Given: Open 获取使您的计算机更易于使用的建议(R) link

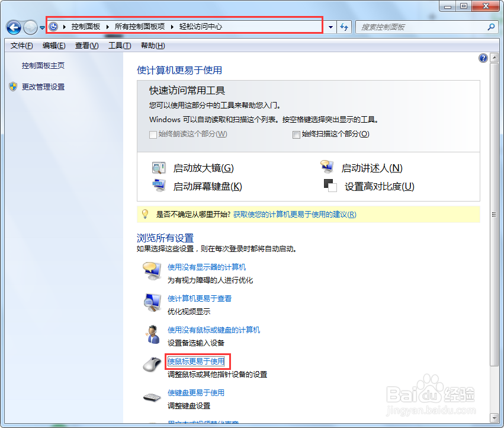Looking at the screenshot, I should point(295,215).
